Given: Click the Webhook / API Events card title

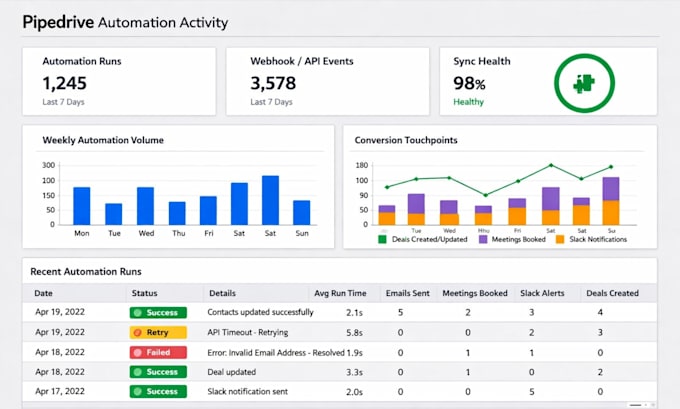Looking at the screenshot, I should pyautogui.click(x=302, y=61).
